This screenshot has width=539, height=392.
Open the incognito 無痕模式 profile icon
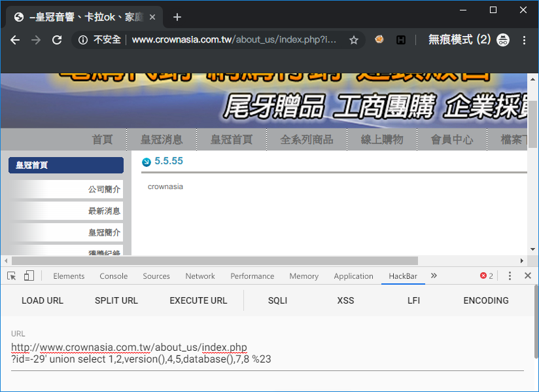(503, 40)
